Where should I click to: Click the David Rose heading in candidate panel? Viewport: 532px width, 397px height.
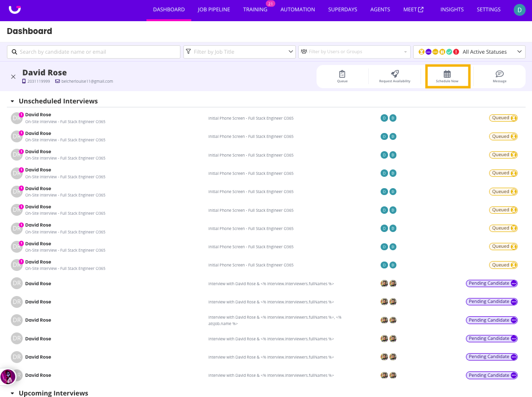44,72
